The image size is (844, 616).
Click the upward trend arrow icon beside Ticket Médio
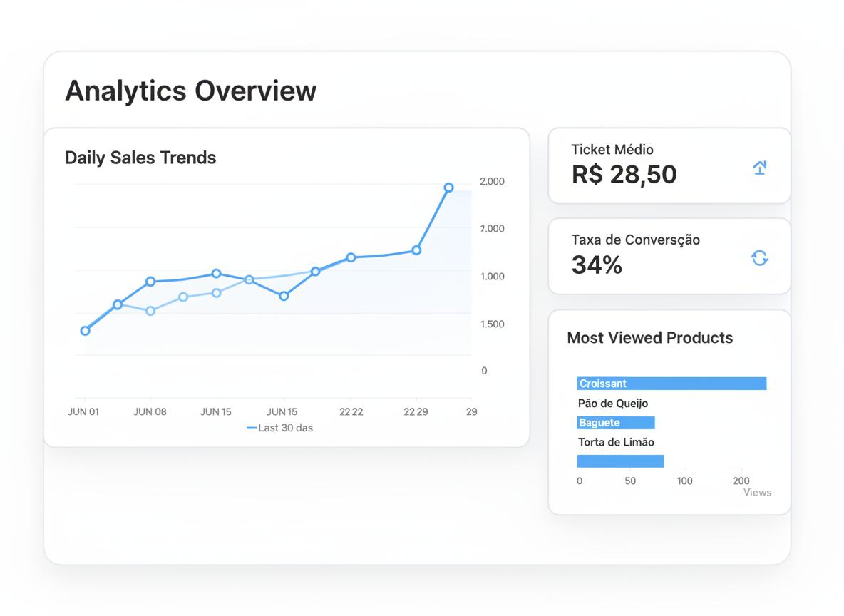(759, 168)
